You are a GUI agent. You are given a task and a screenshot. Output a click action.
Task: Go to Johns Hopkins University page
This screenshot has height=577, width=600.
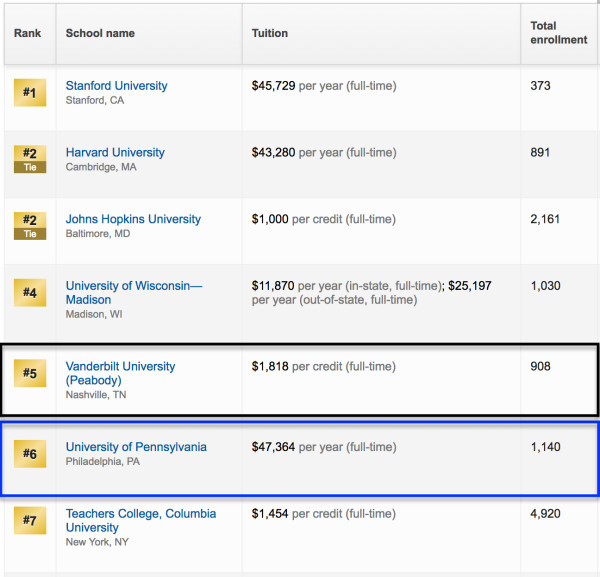click(x=133, y=220)
